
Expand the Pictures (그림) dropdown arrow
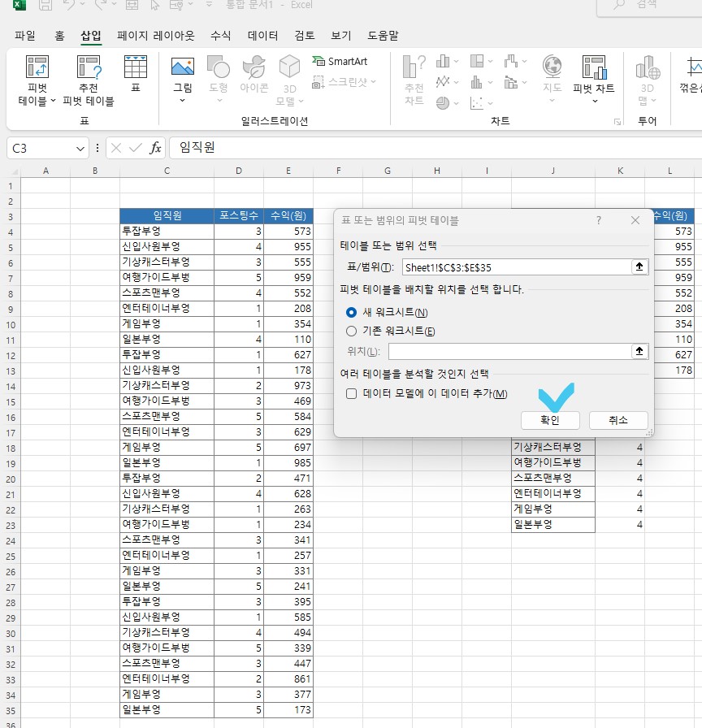tap(182, 100)
